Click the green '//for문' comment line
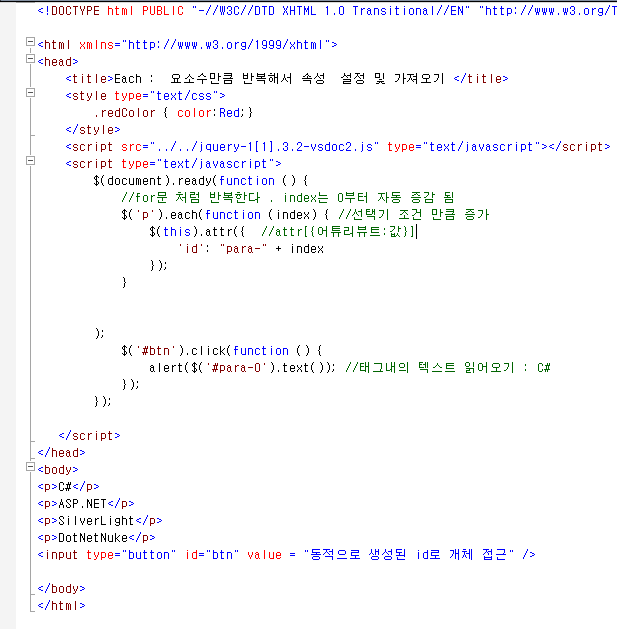 click(288, 198)
